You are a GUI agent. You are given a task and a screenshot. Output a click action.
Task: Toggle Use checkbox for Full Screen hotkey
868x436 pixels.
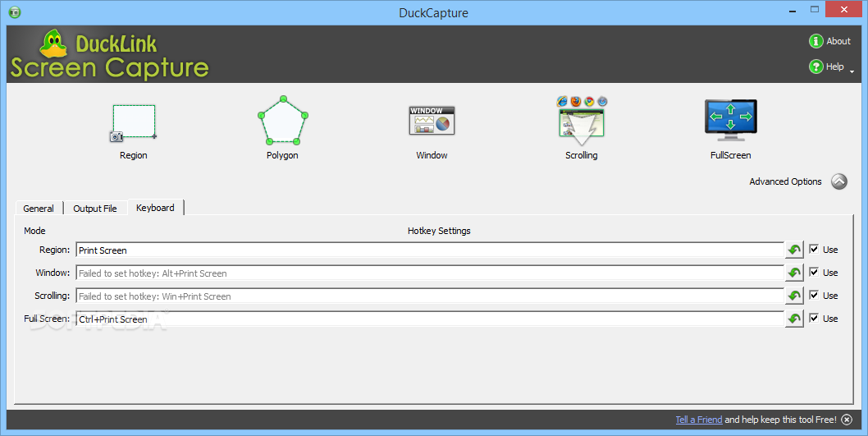click(x=814, y=318)
